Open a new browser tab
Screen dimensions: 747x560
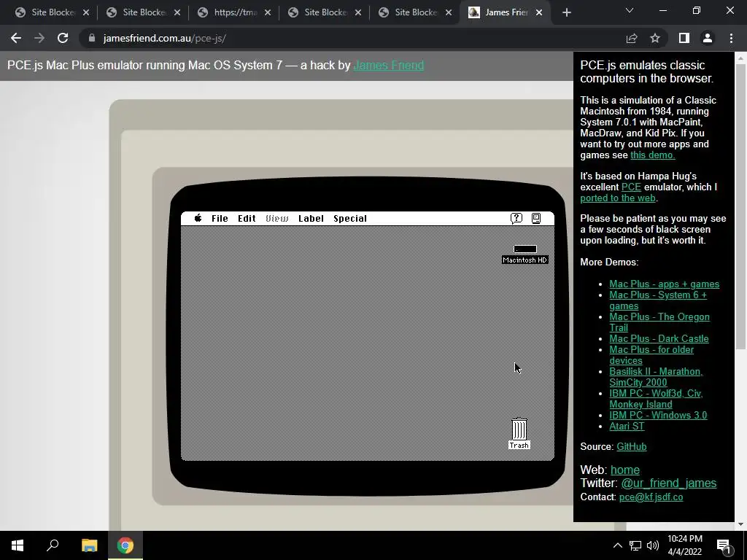[566, 12]
